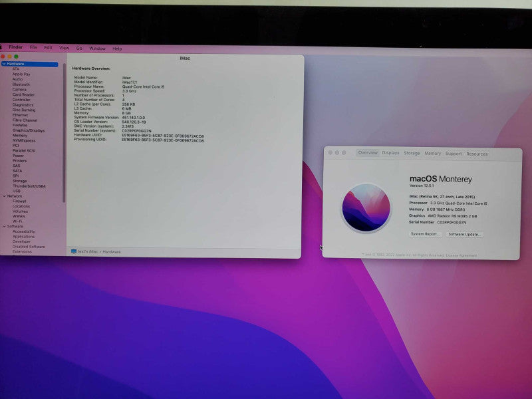
Task: Open the Finder menu
Action: [15, 47]
